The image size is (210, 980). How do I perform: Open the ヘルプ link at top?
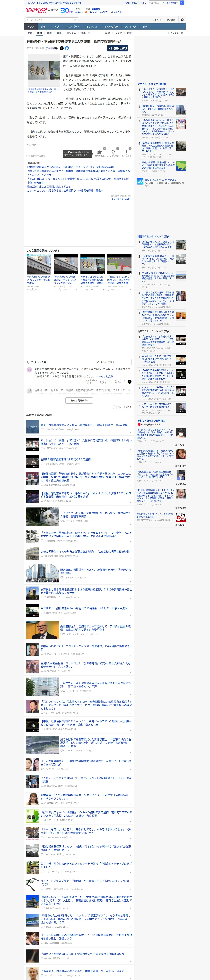click(143, 3)
